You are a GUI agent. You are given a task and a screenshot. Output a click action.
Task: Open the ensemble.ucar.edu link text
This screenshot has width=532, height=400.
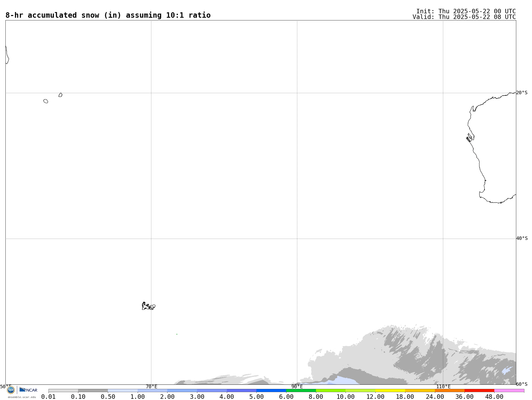(x=22, y=397)
